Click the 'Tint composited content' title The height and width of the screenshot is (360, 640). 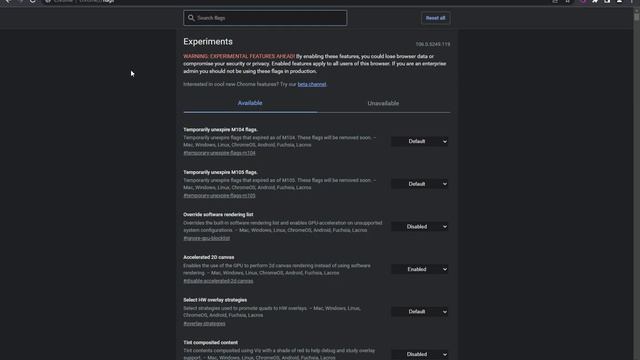point(211,342)
